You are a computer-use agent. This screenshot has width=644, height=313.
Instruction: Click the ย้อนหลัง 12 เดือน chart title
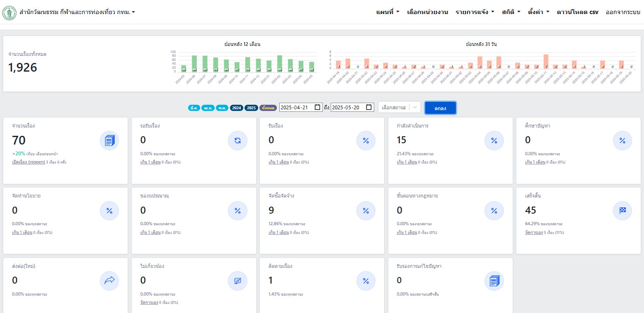(242, 44)
